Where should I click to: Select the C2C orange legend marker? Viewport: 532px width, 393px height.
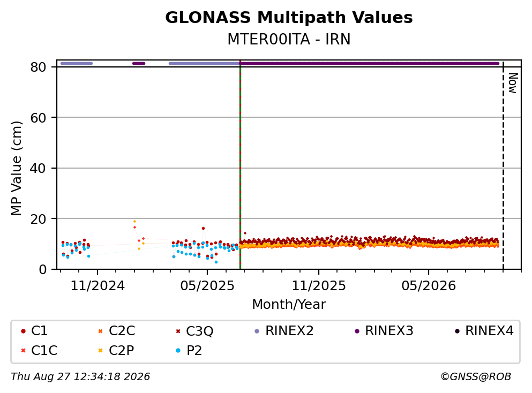click(x=100, y=331)
